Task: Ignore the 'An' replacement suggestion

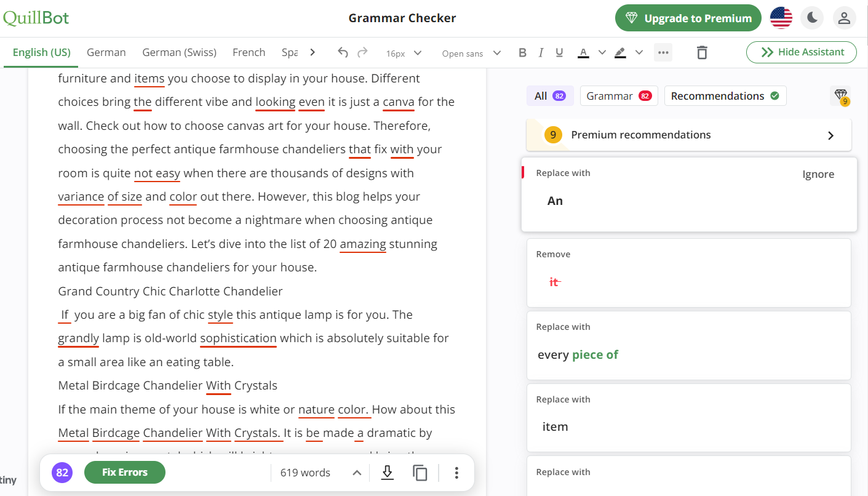Action: (818, 174)
